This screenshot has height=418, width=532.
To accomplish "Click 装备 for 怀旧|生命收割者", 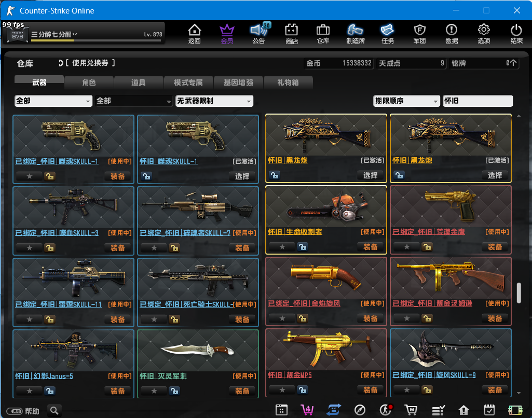I will click(x=370, y=247).
